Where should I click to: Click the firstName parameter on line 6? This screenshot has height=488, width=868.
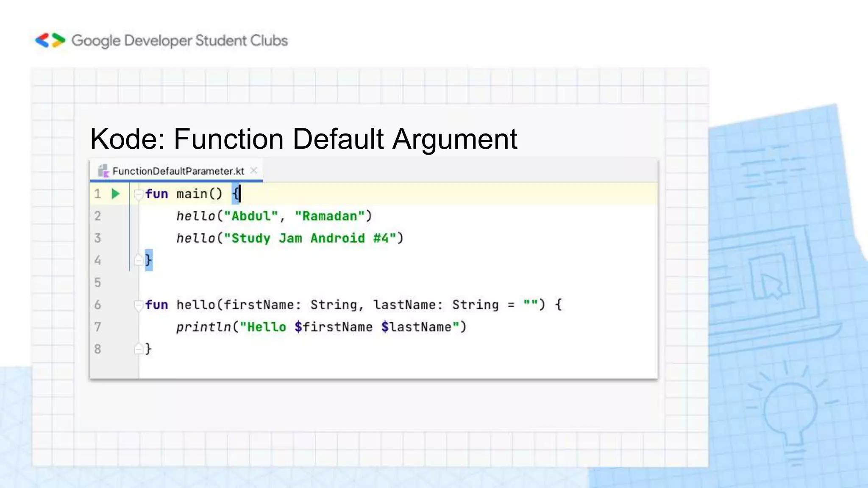point(259,305)
